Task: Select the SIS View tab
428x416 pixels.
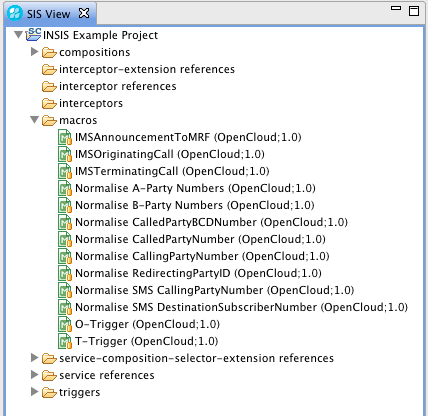Action: [48, 14]
